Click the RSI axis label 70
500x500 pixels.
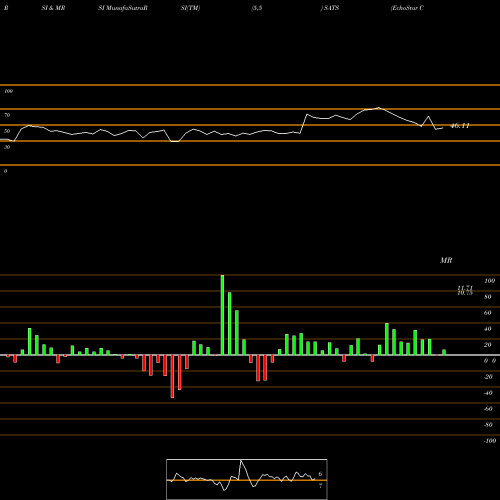(7, 115)
